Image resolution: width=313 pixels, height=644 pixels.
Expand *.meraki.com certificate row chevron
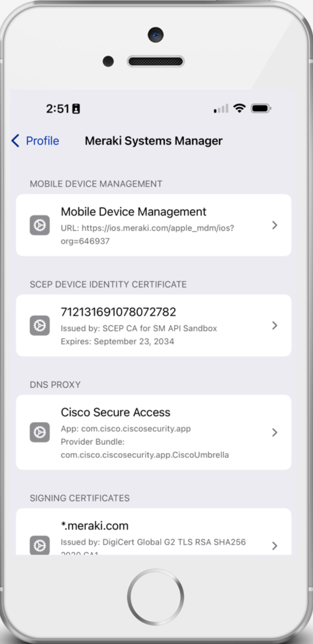275,546
